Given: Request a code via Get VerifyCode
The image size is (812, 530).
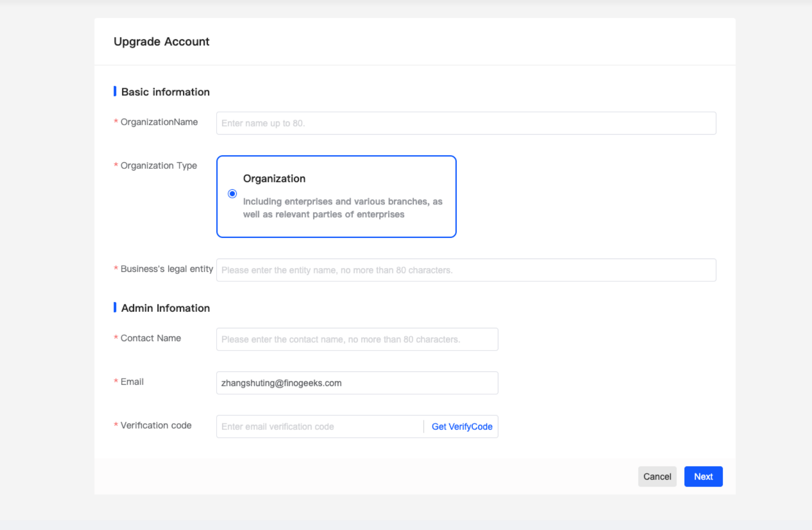Looking at the screenshot, I should tap(462, 427).
